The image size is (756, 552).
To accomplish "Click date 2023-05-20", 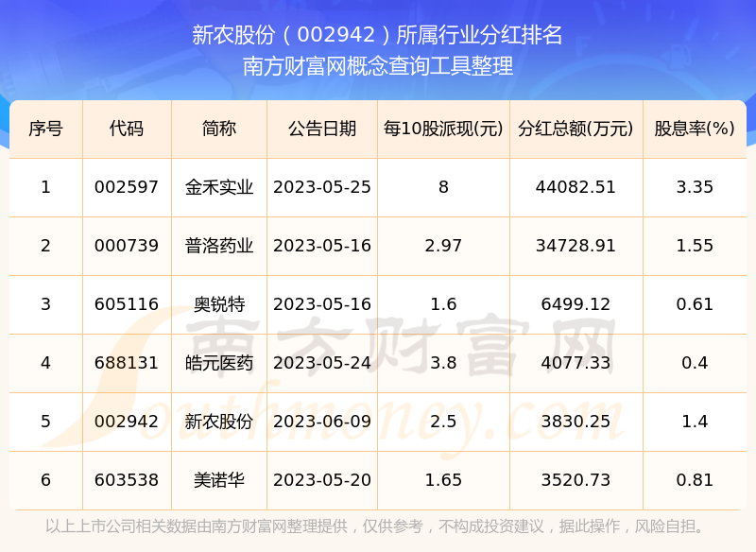I will click(322, 480).
